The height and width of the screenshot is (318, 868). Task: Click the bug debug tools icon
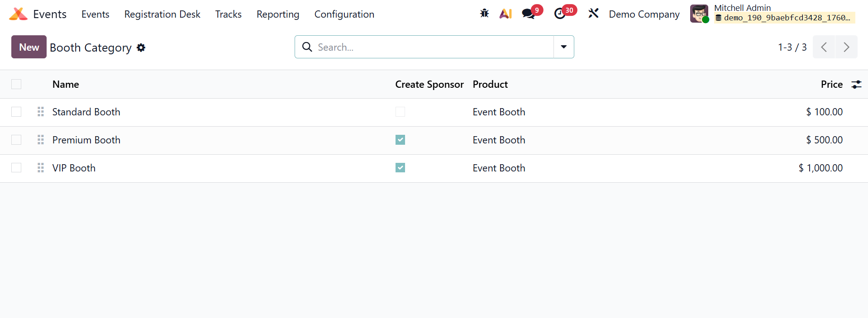(484, 14)
